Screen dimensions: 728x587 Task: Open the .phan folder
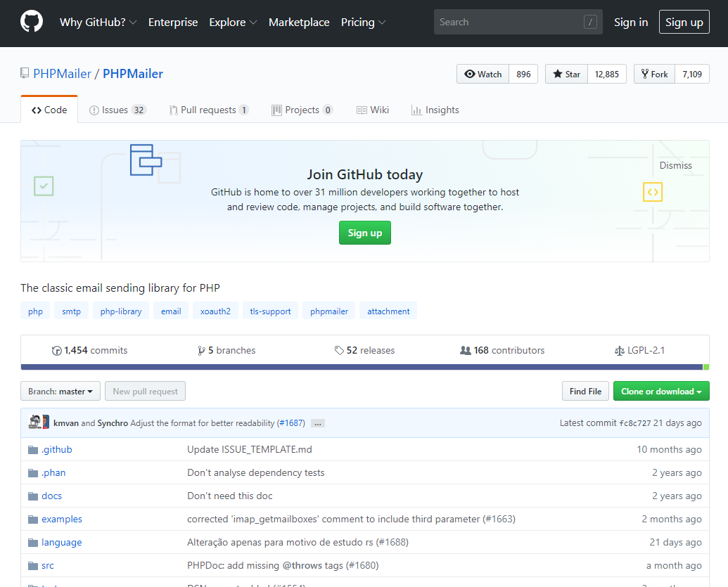point(53,472)
